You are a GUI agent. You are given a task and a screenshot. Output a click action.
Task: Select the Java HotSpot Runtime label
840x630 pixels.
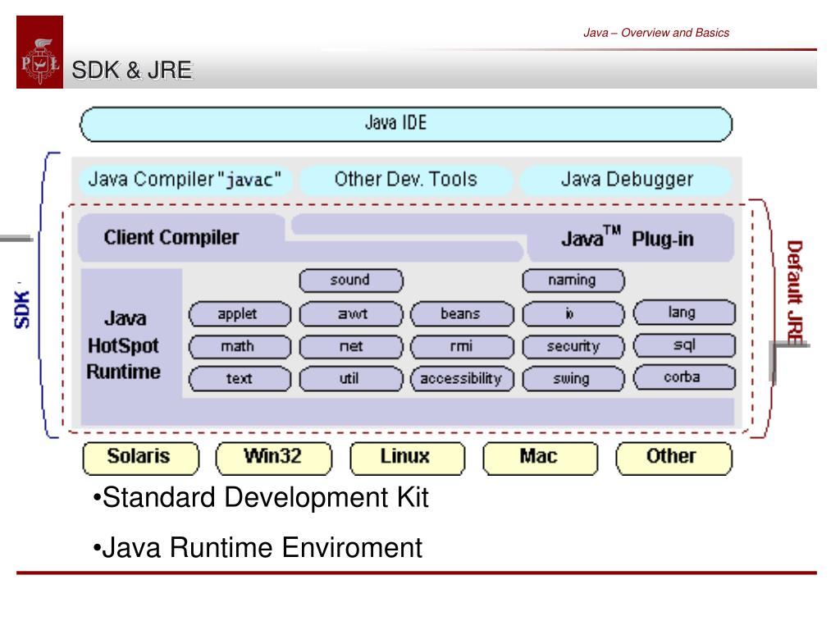coord(125,345)
